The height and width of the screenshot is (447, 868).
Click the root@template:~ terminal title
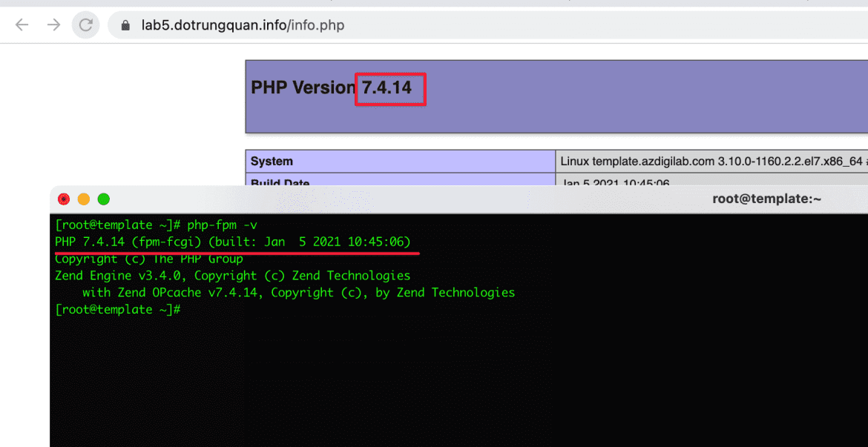pyautogui.click(x=766, y=199)
